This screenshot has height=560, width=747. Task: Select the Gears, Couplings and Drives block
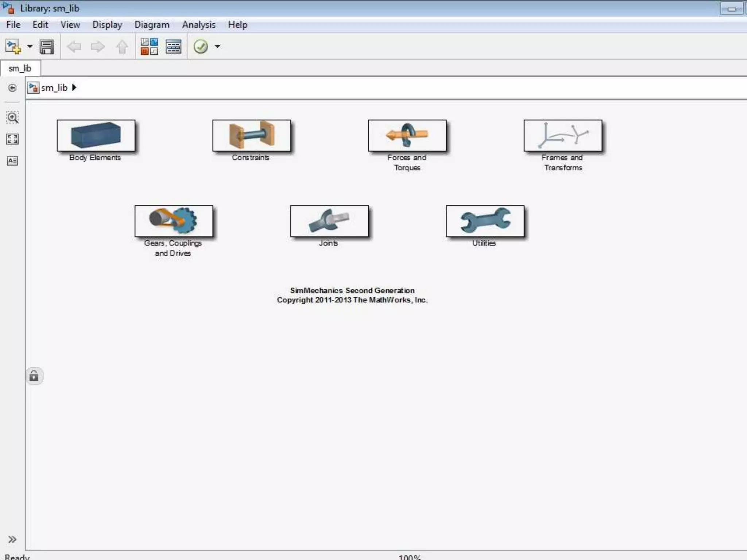[x=174, y=221]
